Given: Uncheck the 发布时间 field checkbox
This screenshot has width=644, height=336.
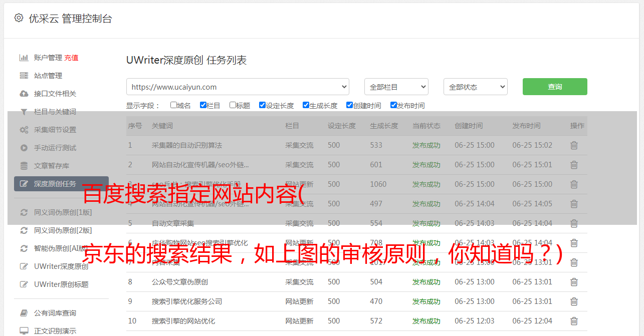Looking at the screenshot, I should [x=393, y=105].
